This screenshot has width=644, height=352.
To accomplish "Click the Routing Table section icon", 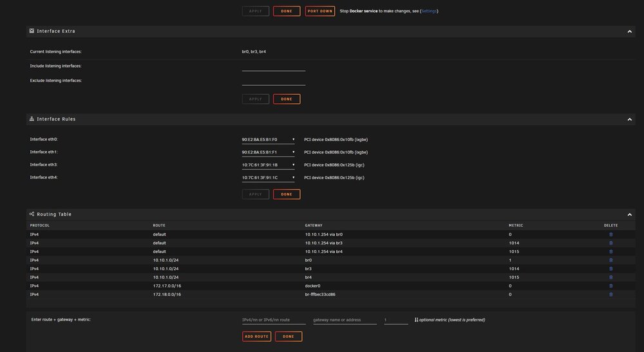I will coord(32,214).
